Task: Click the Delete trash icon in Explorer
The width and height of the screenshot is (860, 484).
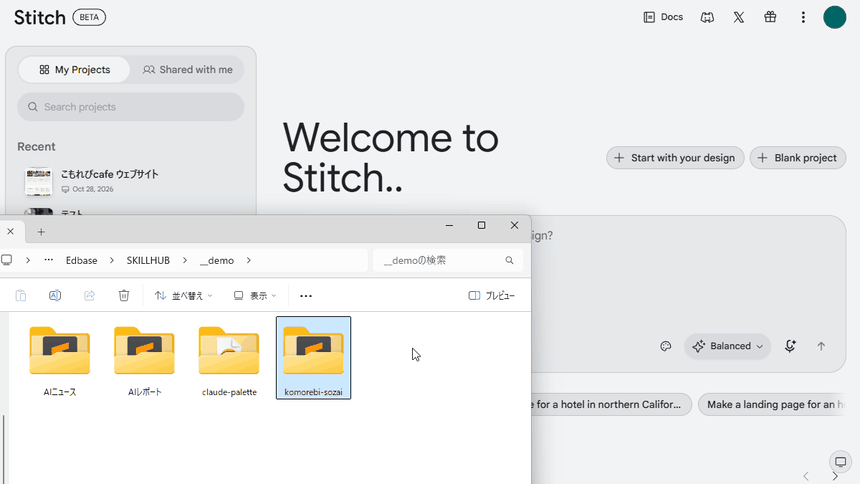Action: (x=124, y=296)
